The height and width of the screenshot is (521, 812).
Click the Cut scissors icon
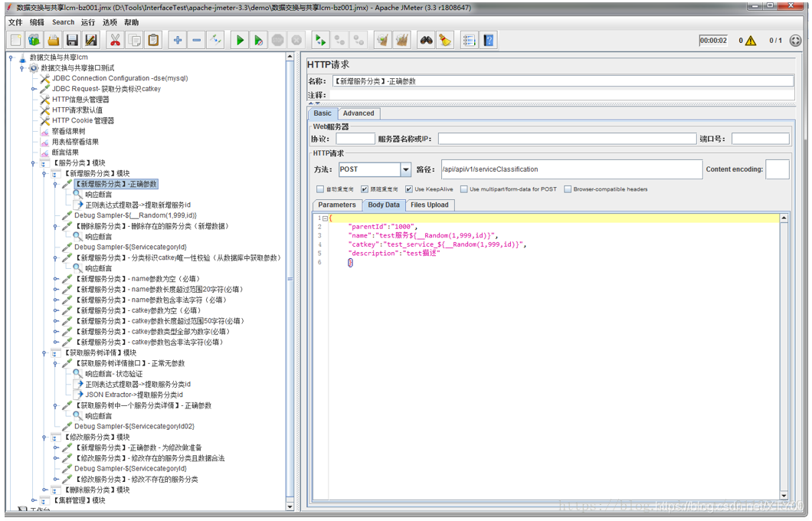pos(115,40)
